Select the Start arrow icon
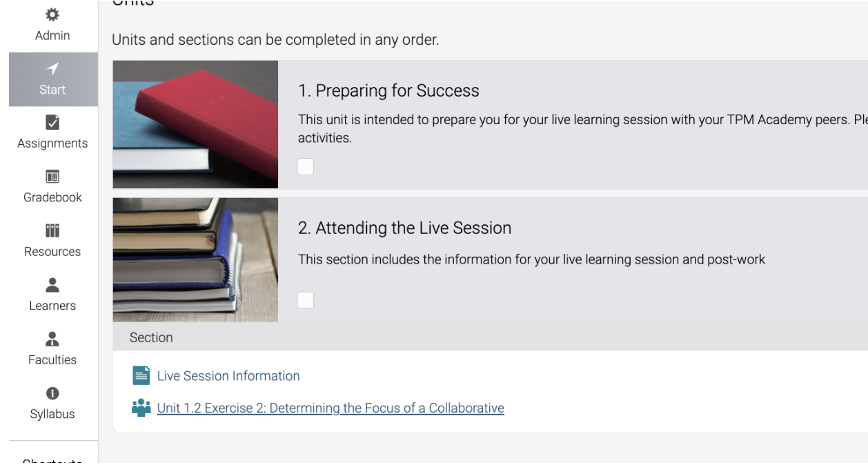This screenshot has width=868, height=465. [52, 68]
